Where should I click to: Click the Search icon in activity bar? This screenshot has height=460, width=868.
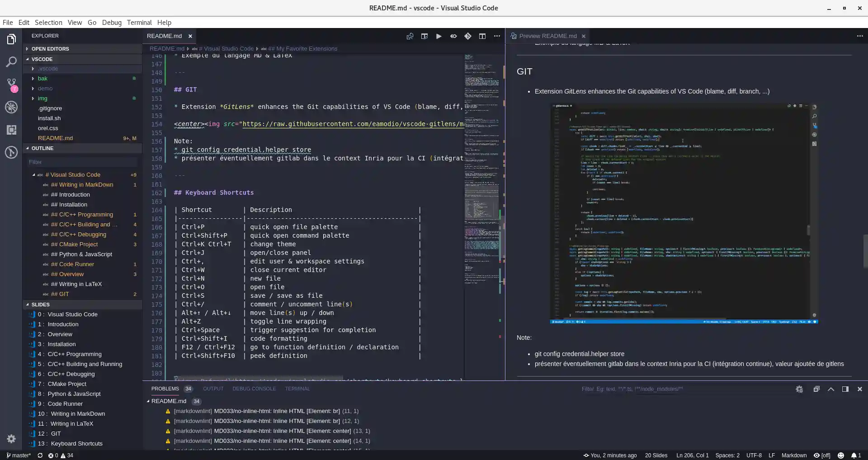click(11, 62)
